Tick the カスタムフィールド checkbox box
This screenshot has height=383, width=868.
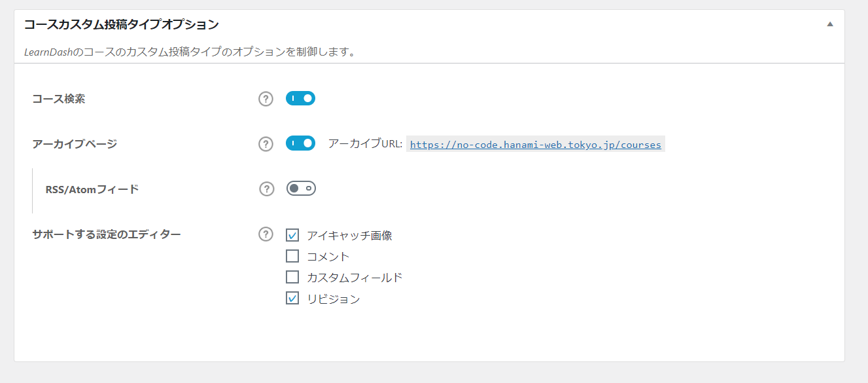[292, 278]
